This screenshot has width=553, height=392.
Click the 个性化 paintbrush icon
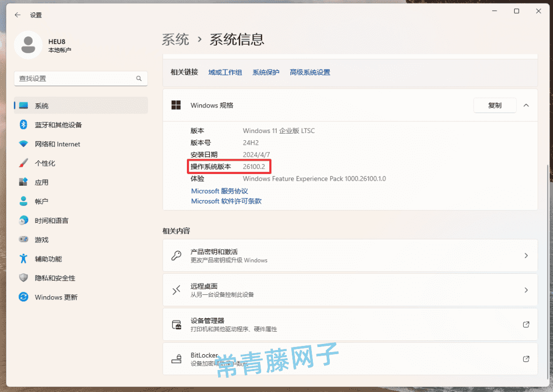(x=24, y=163)
